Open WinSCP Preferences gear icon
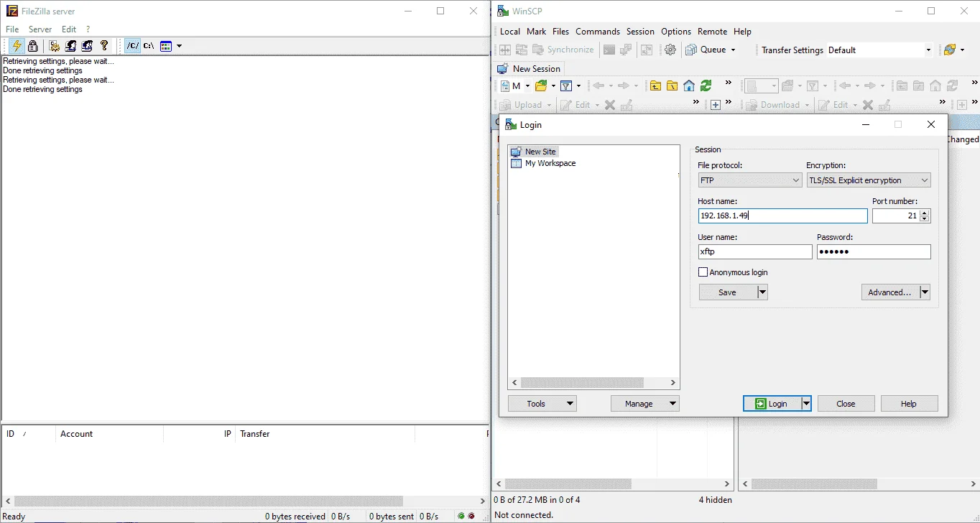 pyautogui.click(x=670, y=50)
